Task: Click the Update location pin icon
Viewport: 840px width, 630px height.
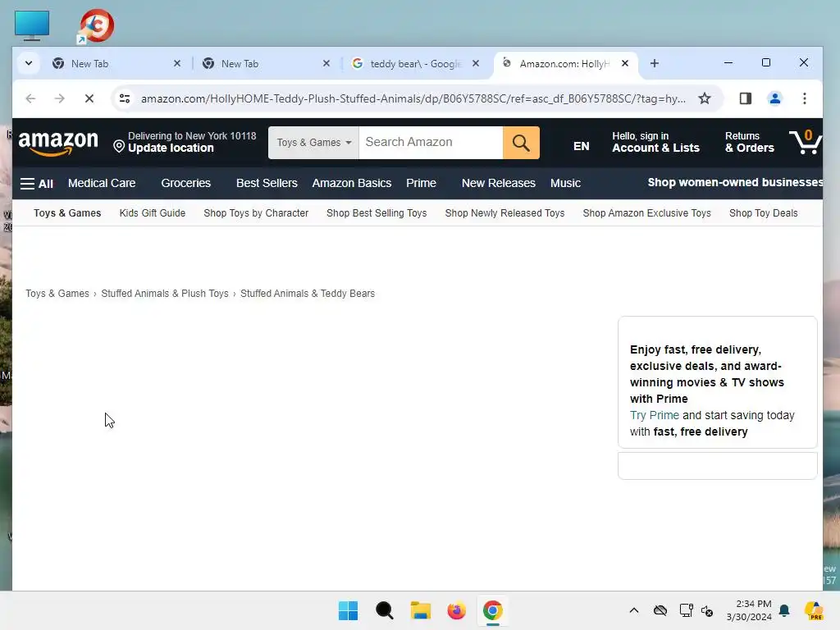Action: pyautogui.click(x=119, y=146)
